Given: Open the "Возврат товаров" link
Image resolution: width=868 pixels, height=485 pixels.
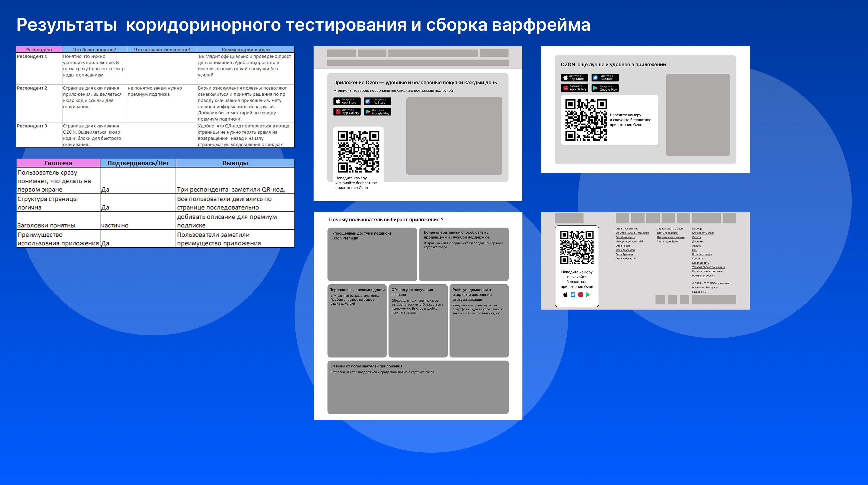Looking at the screenshot, I should pos(703,254).
